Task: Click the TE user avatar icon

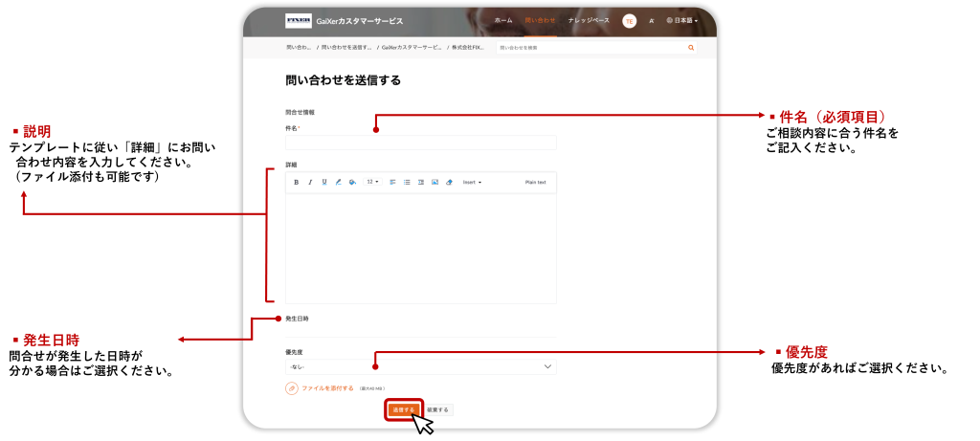Action: coord(629,20)
